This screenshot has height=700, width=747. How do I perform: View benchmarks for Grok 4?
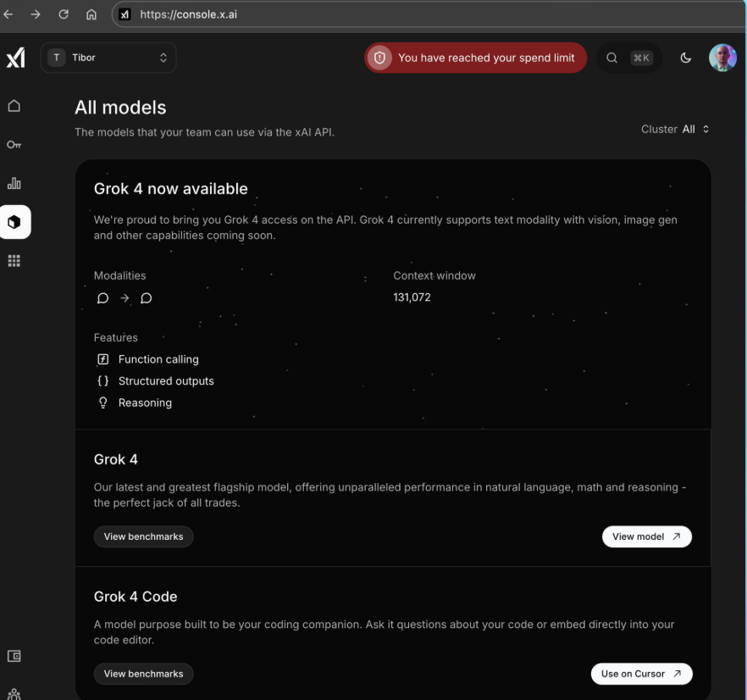coord(143,536)
